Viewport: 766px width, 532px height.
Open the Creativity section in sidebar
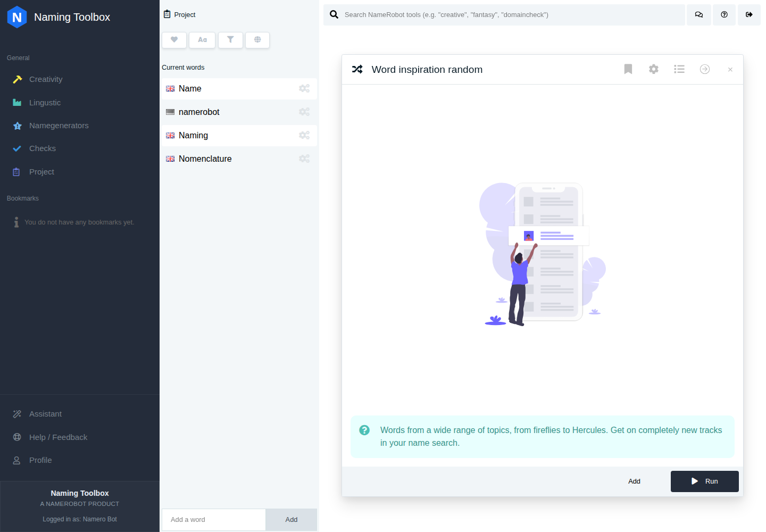pyautogui.click(x=46, y=79)
